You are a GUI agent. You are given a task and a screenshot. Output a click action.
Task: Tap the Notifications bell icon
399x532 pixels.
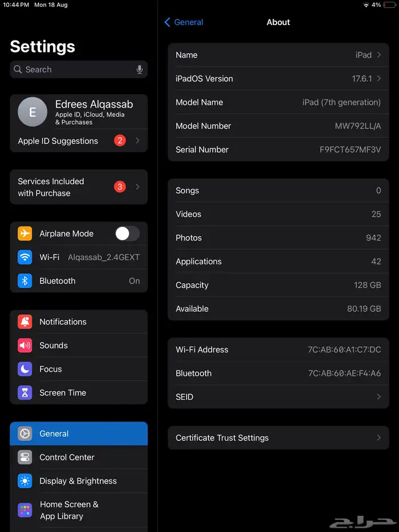(25, 322)
